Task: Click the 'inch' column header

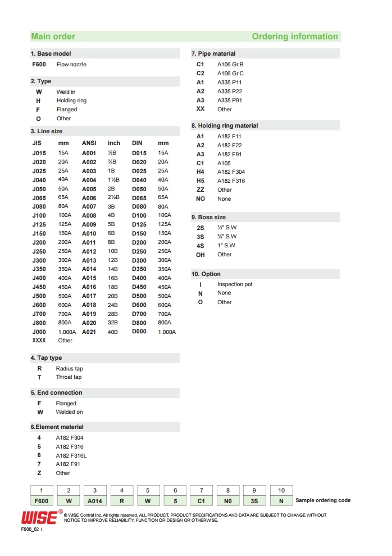Action: point(114,143)
